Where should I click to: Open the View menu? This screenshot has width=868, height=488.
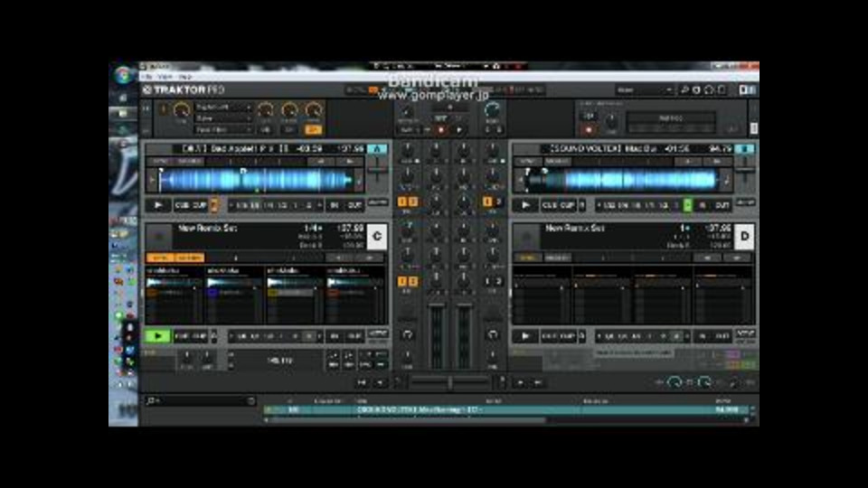[165, 77]
